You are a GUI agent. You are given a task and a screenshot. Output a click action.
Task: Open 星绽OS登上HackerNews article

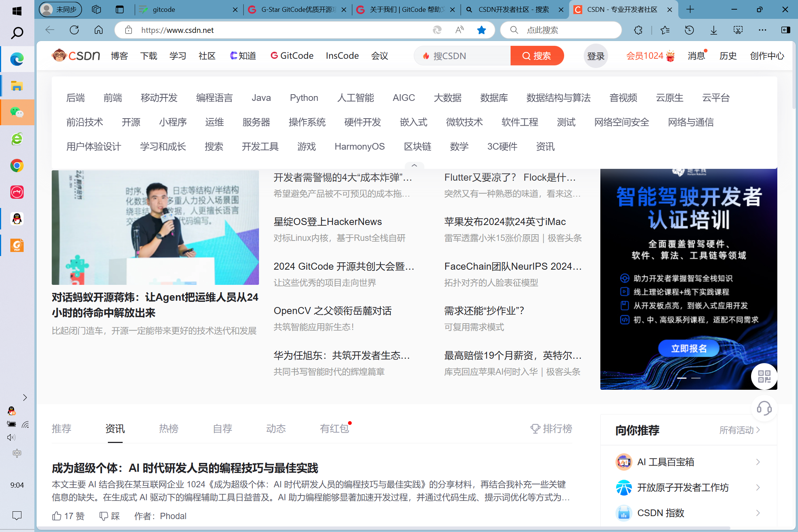[328, 222]
